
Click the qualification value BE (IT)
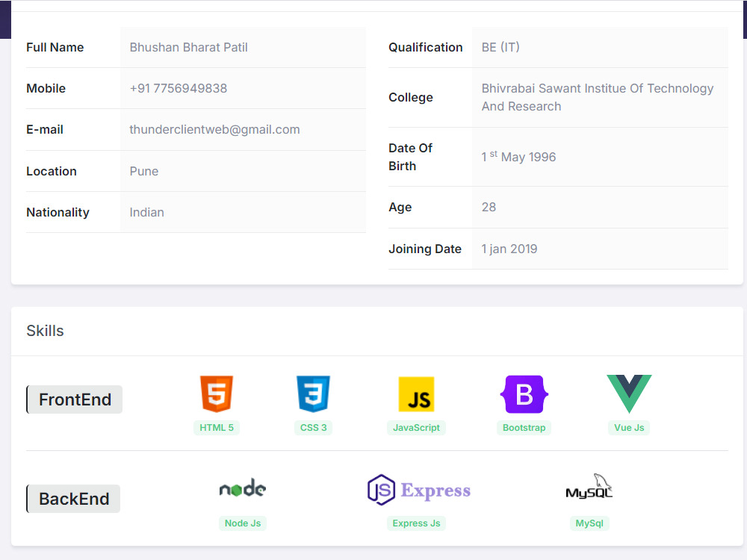500,47
